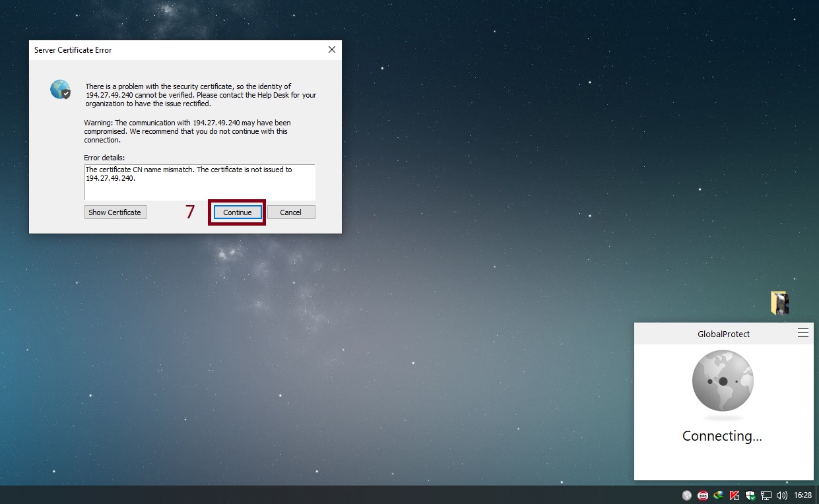The image size is (819, 504).
Task: Click the GlobalProtect globe tray icon
Action: (x=687, y=495)
